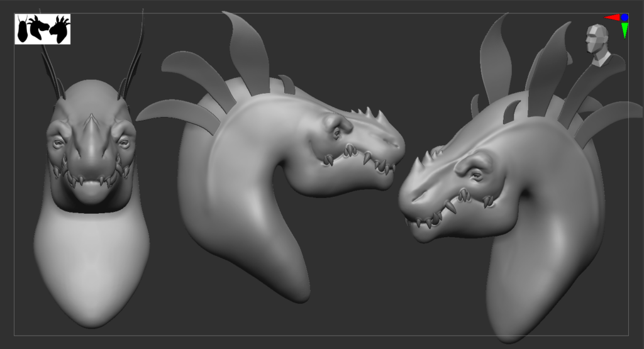Viewport: 644px width, 349px height.
Task: Click the right antenna horn of front-view dragon
Action: tap(135, 63)
